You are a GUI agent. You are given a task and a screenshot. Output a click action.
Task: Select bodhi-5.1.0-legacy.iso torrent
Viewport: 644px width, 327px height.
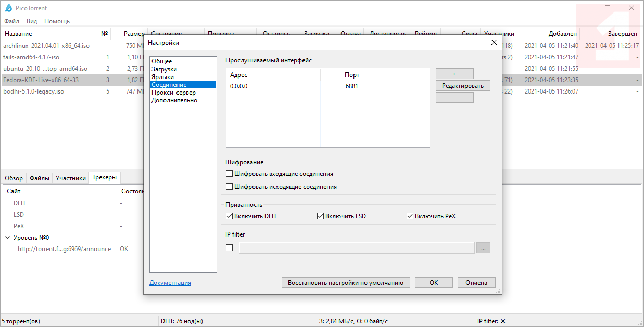34,91
